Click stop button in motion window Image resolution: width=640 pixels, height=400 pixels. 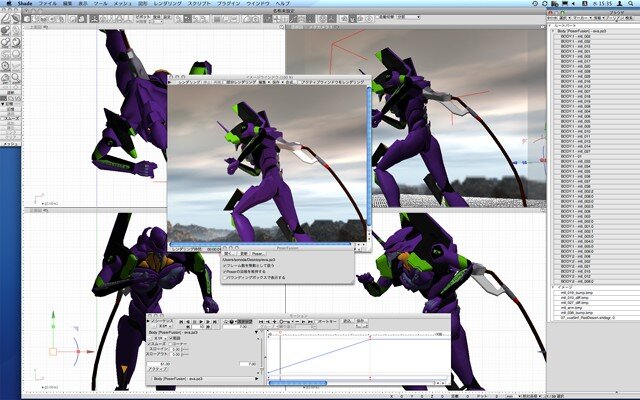click(195, 322)
